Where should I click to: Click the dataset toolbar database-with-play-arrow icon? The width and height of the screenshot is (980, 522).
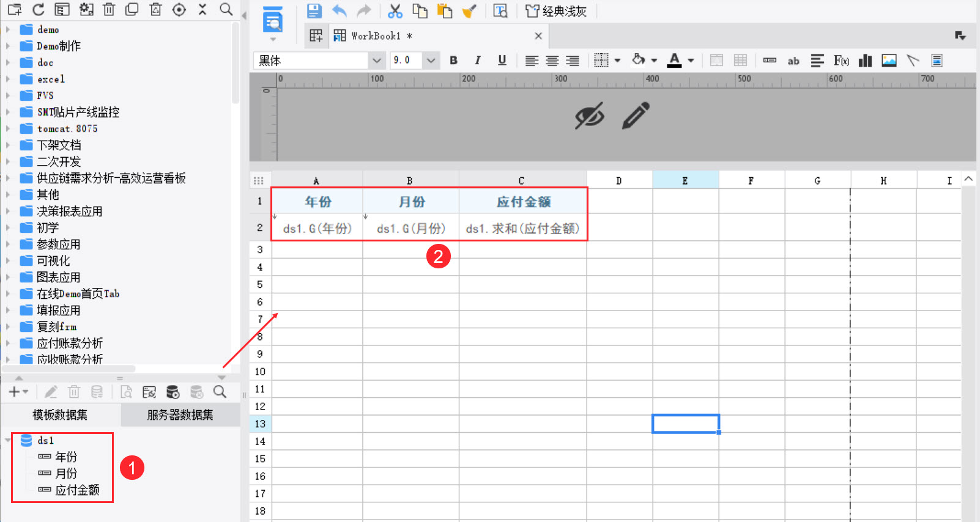coord(173,392)
